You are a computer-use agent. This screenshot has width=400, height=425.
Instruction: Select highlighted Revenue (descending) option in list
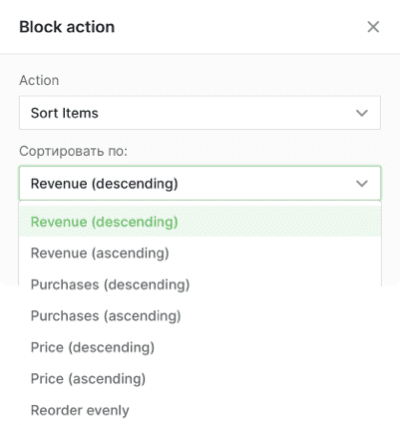pyautogui.click(x=200, y=222)
